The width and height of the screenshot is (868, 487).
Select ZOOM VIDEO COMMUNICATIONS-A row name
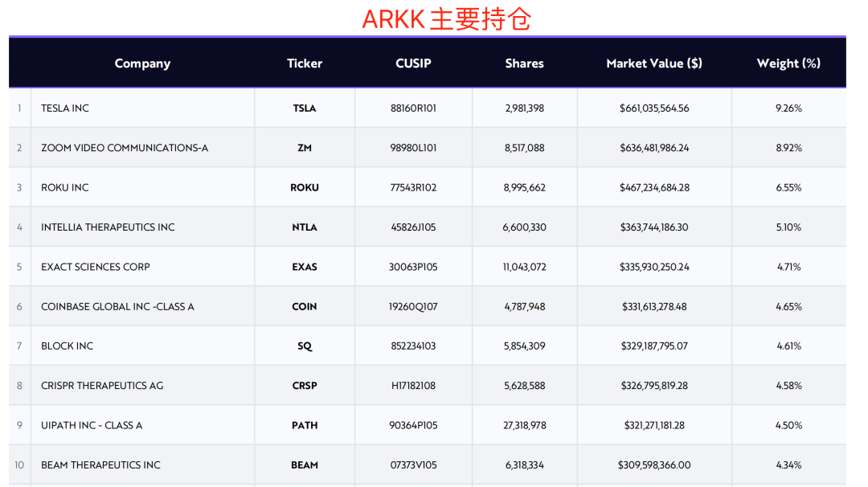[x=125, y=149]
